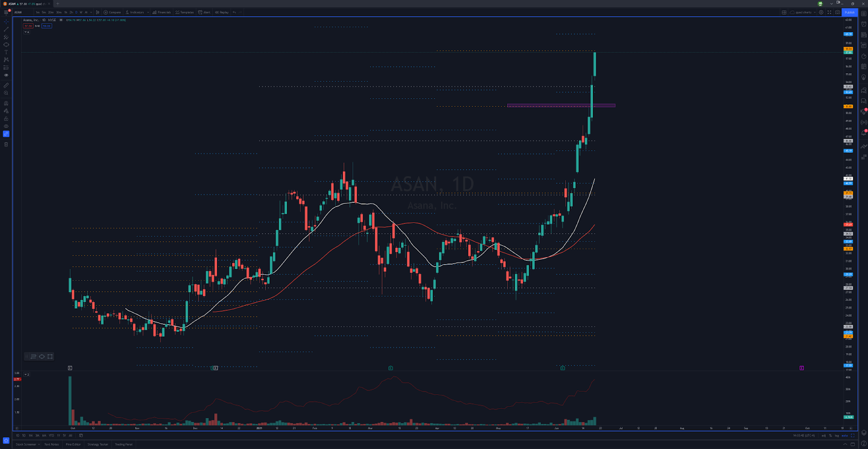Select the crosshair cursor tool
The image size is (868, 449).
[6, 22]
